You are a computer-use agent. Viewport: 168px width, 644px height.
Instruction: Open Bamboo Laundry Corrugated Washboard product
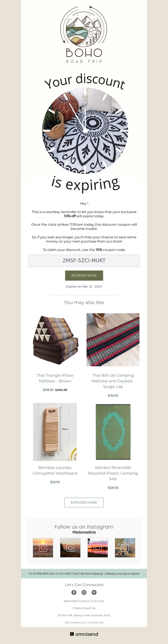[x=55, y=470]
